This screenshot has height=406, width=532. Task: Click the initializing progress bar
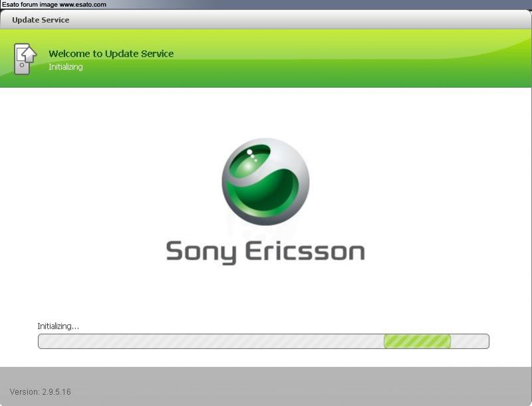(x=263, y=341)
